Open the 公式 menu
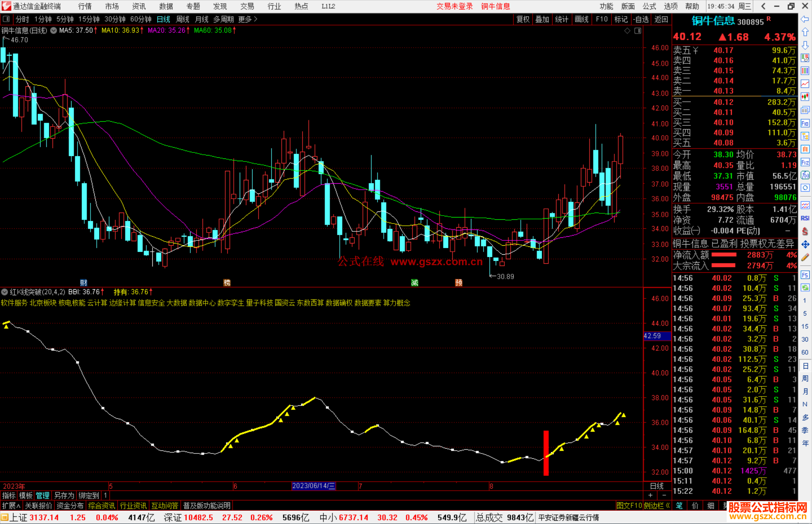The image size is (812, 524). 649,6
